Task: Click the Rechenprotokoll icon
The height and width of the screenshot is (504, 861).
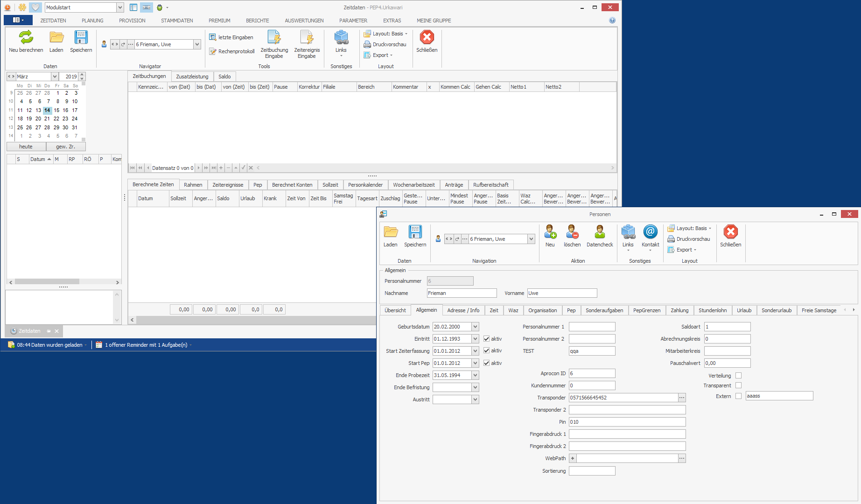Action: (213, 51)
